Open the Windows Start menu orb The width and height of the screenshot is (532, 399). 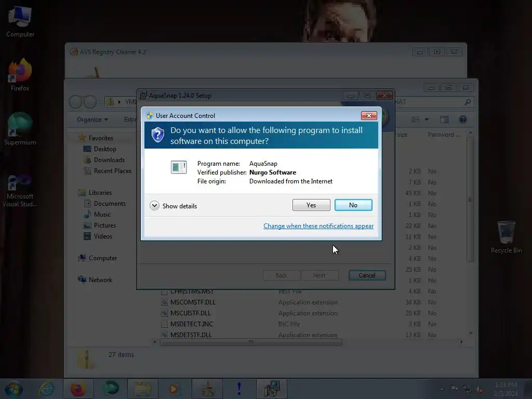click(14, 389)
